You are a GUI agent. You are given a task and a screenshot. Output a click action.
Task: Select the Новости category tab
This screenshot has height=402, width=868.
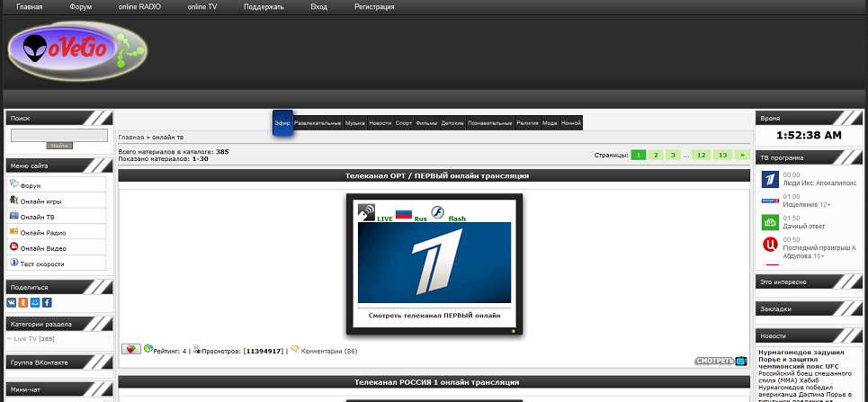[x=380, y=123]
